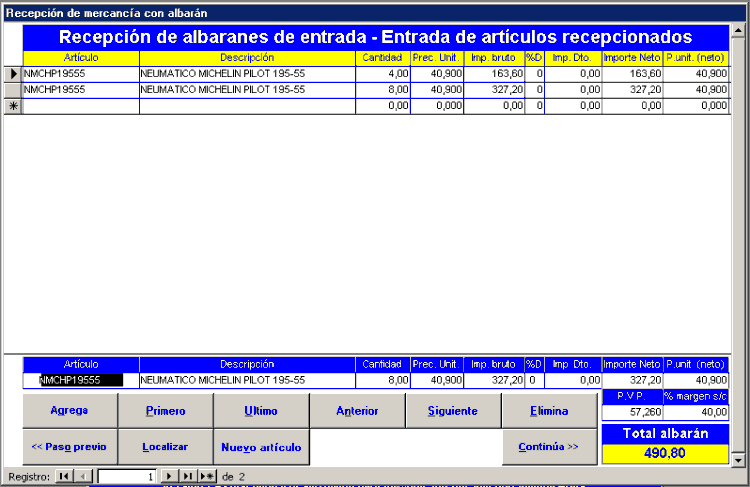Select highlighted NMCHP19555 article field in detail
The width and height of the screenshot is (750, 487).
coord(81,380)
